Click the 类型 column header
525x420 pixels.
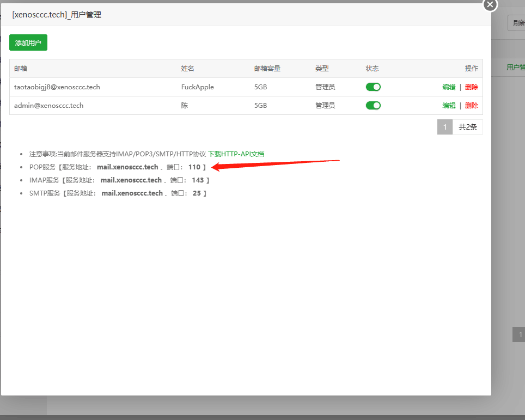tap(322, 68)
